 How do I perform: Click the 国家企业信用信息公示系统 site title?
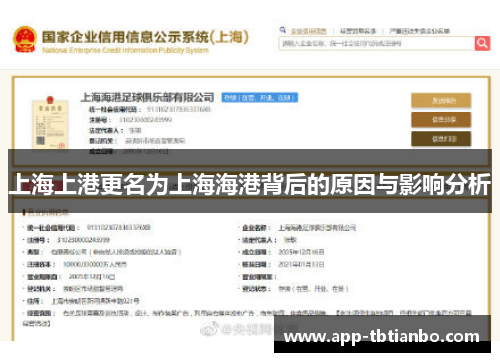click(x=145, y=37)
